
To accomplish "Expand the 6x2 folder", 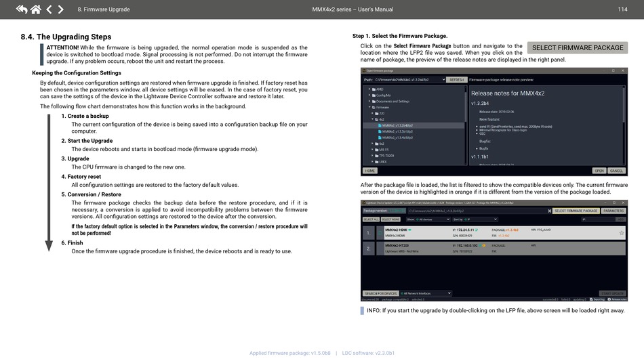I will point(373,144).
